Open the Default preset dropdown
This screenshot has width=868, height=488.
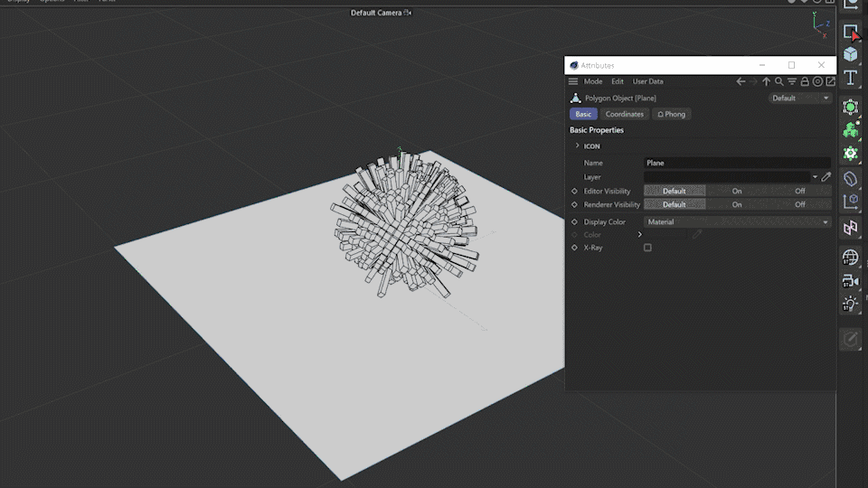click(799, 98)
